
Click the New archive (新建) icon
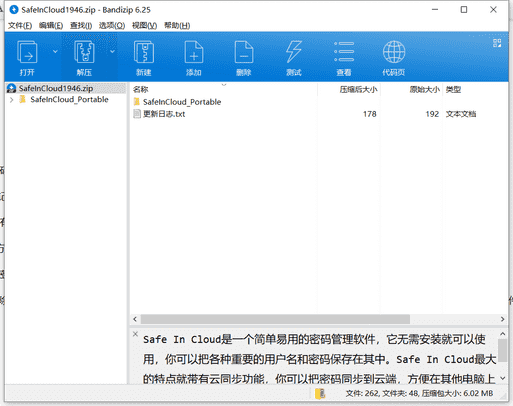tap(144, 52)
